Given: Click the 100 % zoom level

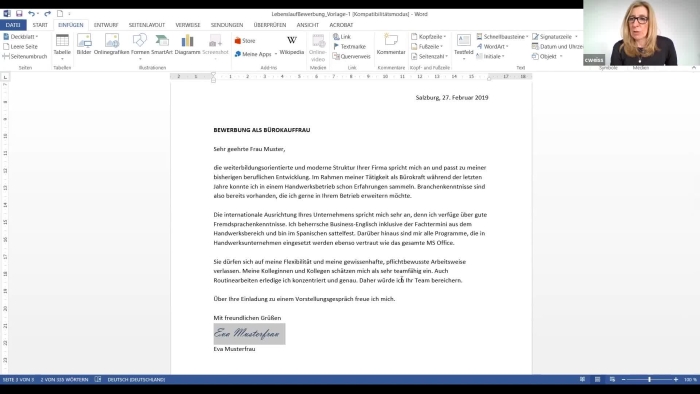Looking at the screenshot, I should pyautogui.click(x=690, y=379).
